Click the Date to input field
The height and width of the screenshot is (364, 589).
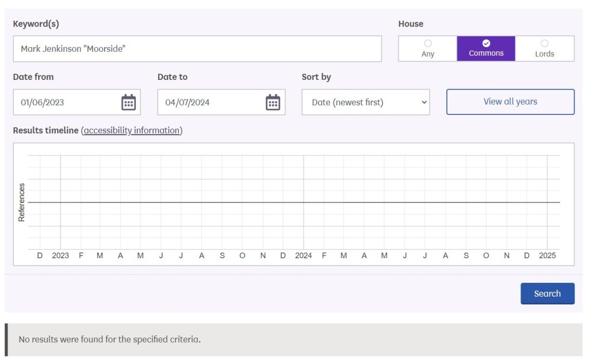tap(211, 102)
